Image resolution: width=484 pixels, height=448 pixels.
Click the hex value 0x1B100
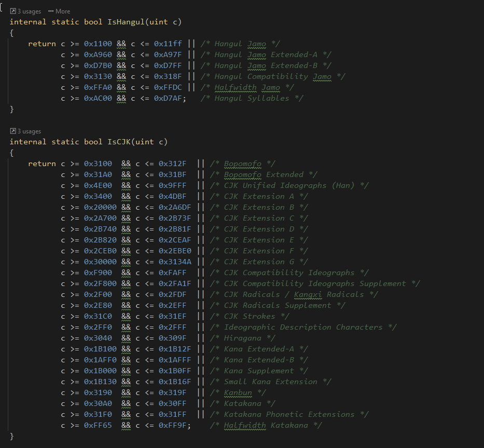[x=100, y=349]
